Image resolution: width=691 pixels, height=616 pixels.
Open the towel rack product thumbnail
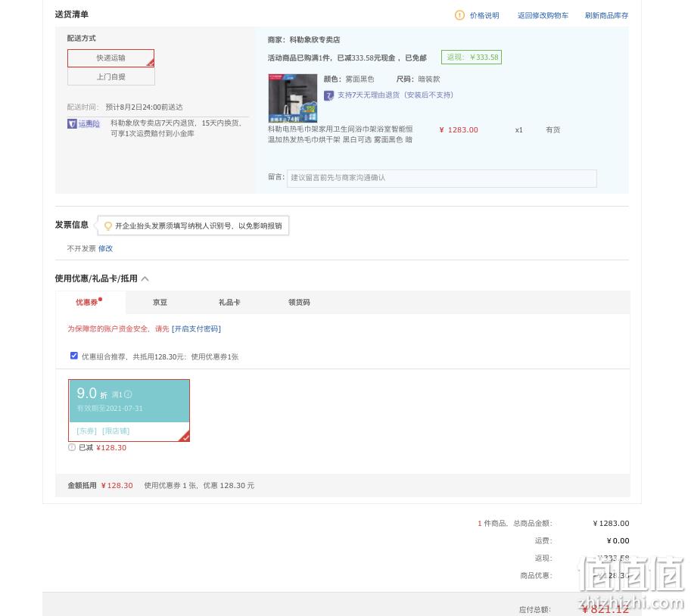click(x=293, y=98)
